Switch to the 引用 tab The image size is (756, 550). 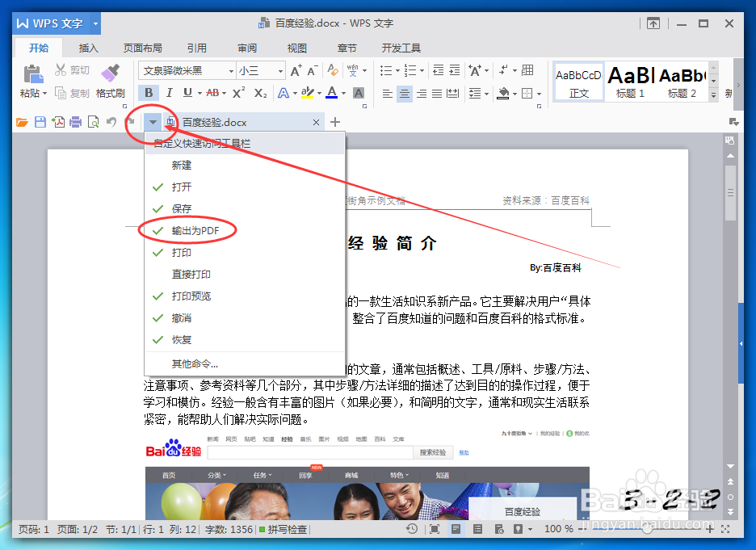197,48
